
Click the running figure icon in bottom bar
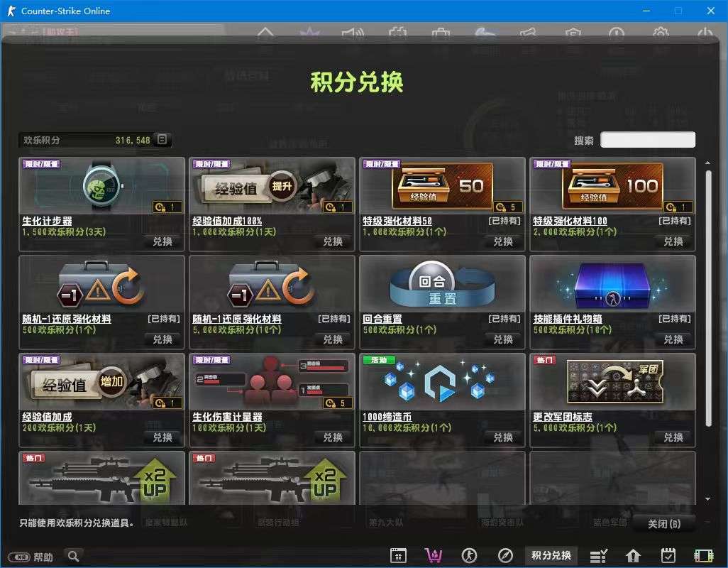[470, 555]
